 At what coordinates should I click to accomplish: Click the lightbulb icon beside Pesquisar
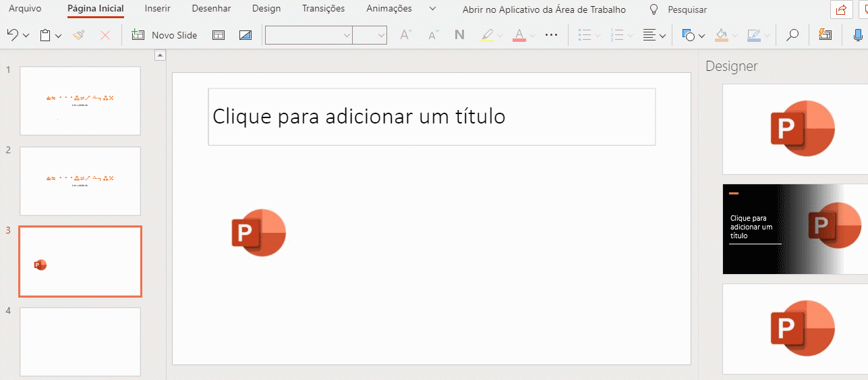point(653,9)
